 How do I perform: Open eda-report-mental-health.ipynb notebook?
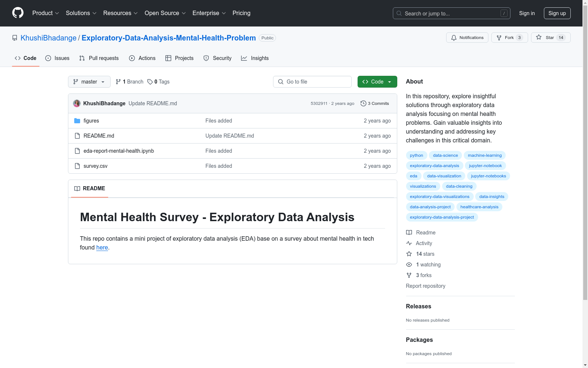click(119, 151)
